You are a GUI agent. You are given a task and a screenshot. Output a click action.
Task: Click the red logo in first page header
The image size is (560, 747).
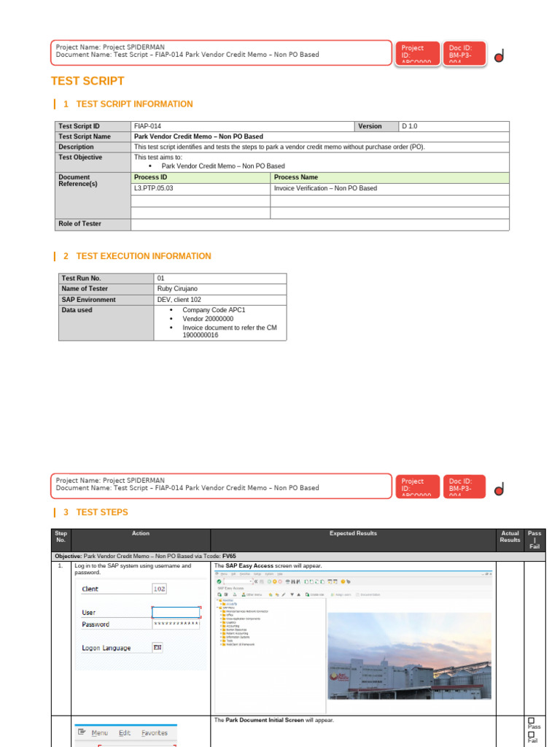(499, 56)
